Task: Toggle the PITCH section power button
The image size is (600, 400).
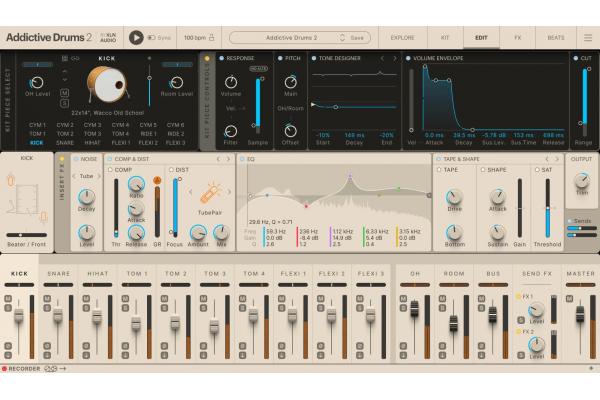Action: click(x=280, y=58)
